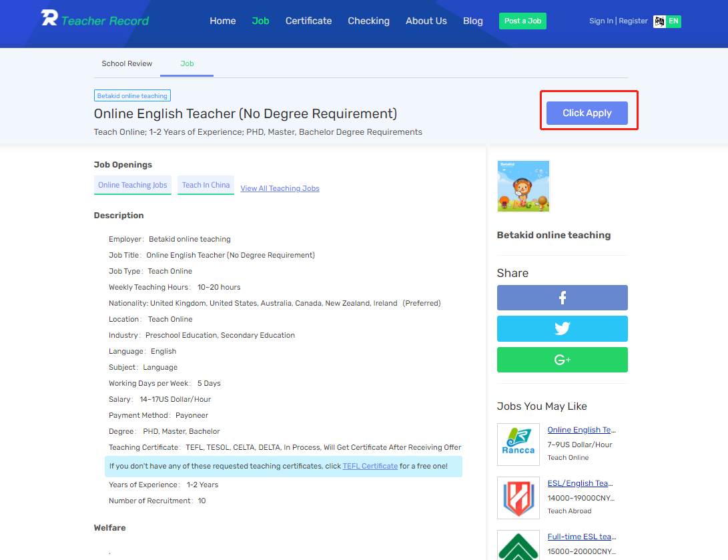The height and width of the screenshot is (560, 728).
Task: Open About Us page
Action: (426, 21)
